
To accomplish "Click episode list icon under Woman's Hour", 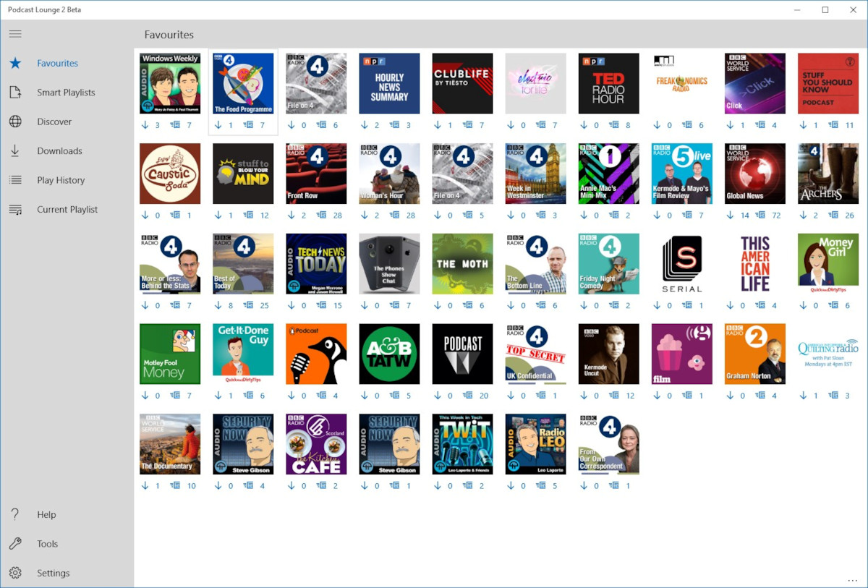I will tap(395, 216).
